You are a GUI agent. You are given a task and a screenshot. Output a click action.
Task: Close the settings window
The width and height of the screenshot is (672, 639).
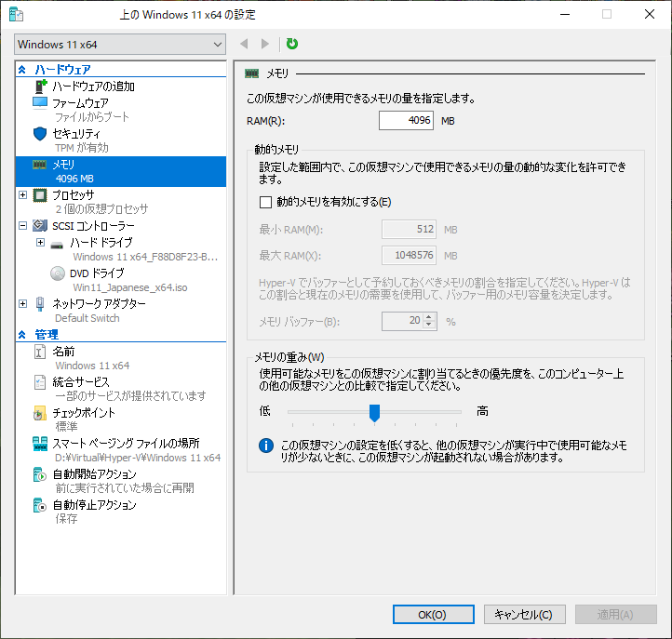(x=650, y=15)
